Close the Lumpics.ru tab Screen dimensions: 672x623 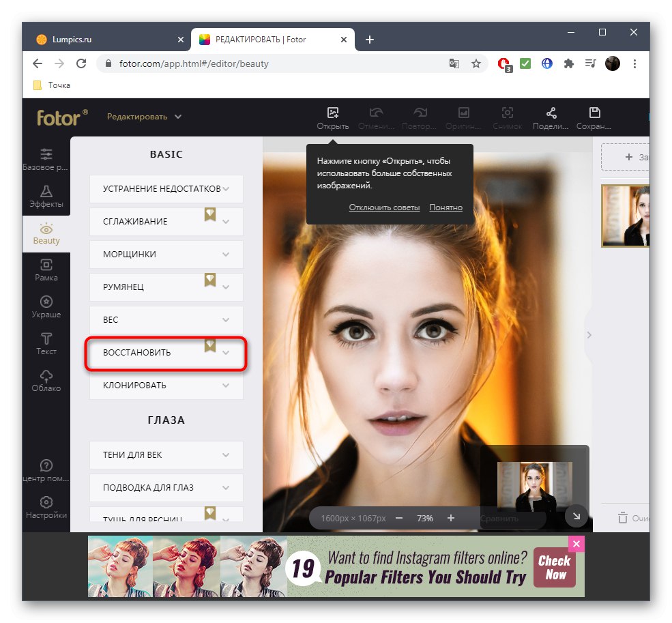[180, 40]
